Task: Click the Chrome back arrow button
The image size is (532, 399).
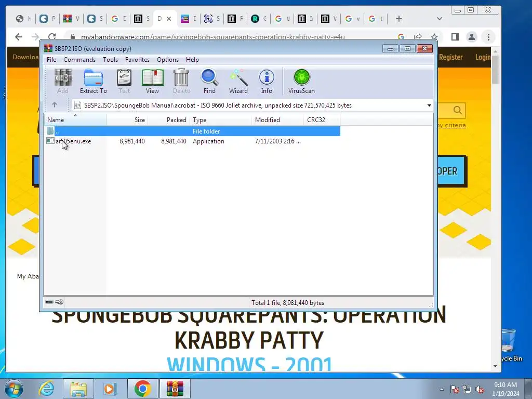Action: tap(19, 37)
